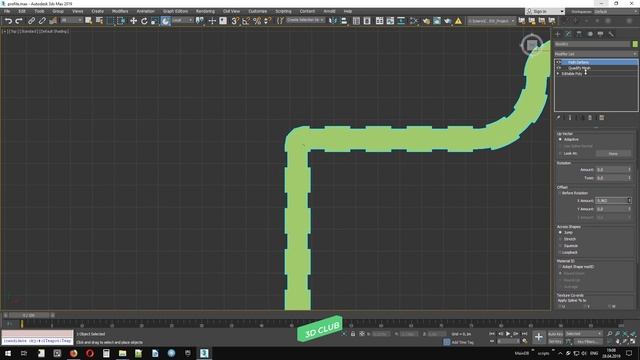Click the Auto Key button
Screen dimensions: 640x360
click(556, 334)
